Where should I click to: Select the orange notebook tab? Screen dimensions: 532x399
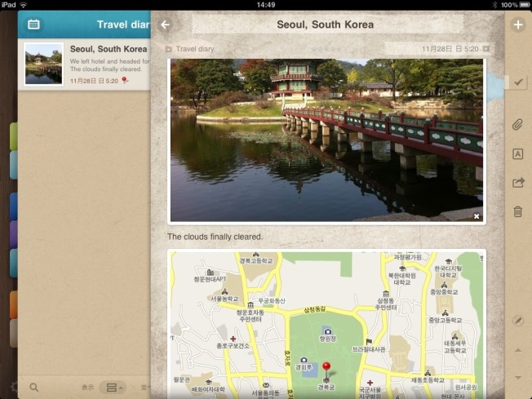click(13, 304)
